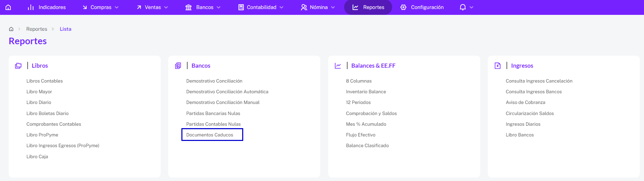644x181 pixels.
Task: Open the Libro Mayor report
Action: click(39, 92)
